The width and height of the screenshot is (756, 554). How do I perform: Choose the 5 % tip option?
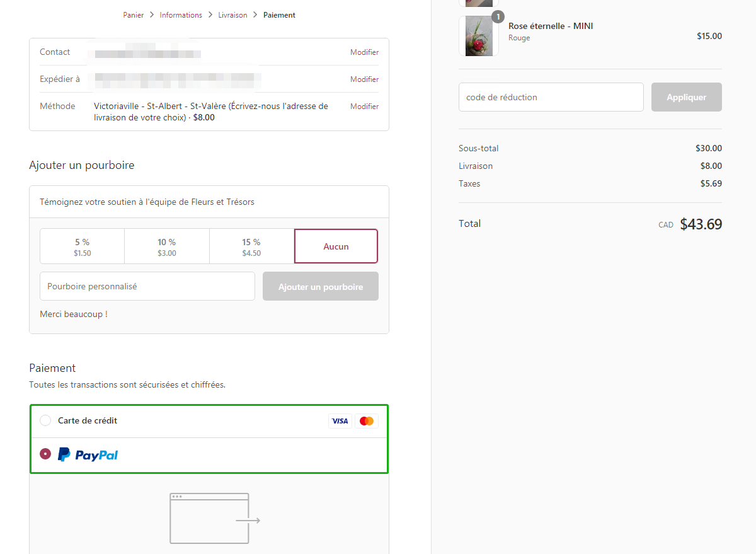82,246
